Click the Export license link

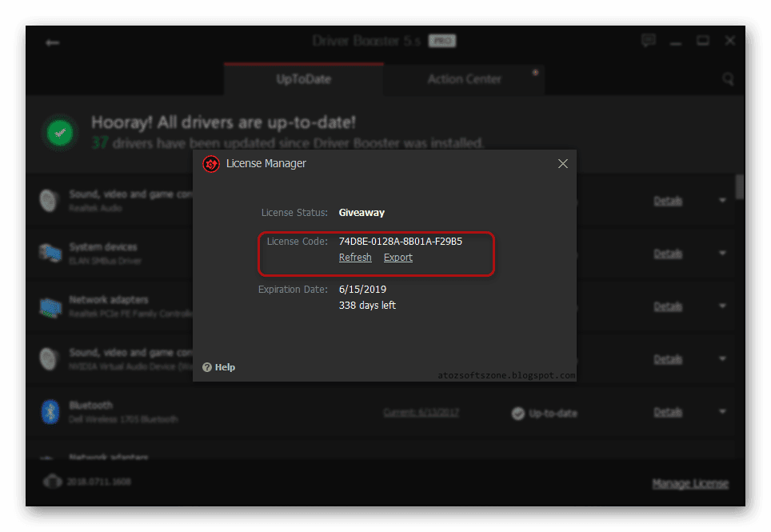point(397,258)
